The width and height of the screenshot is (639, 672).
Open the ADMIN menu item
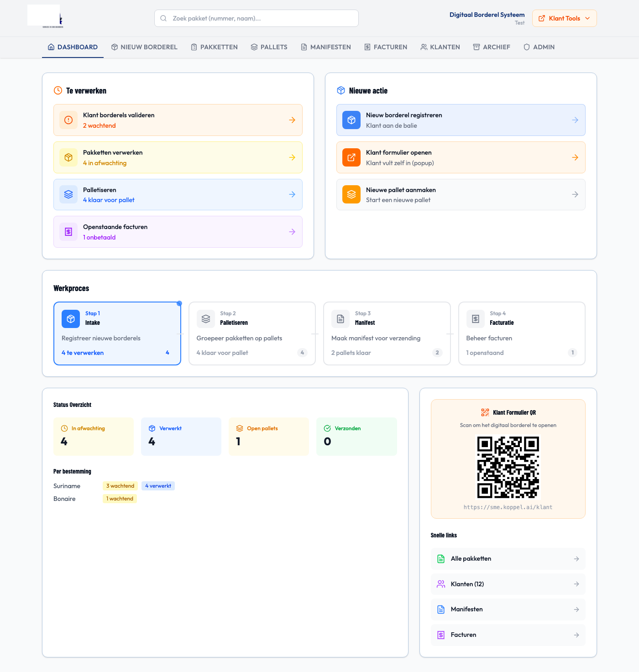pyautogui.click(x=539, y=47)
